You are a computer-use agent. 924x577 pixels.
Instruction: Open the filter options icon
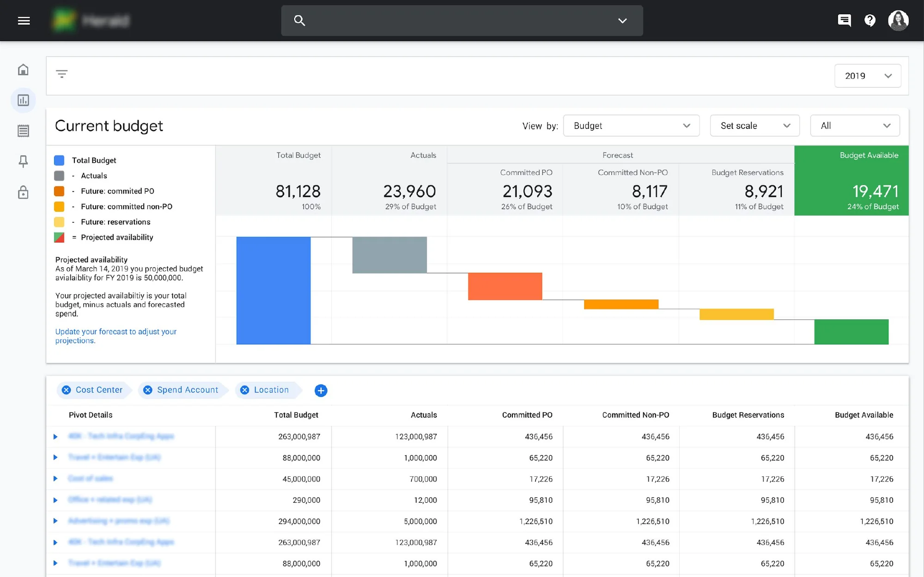point(62,74)
